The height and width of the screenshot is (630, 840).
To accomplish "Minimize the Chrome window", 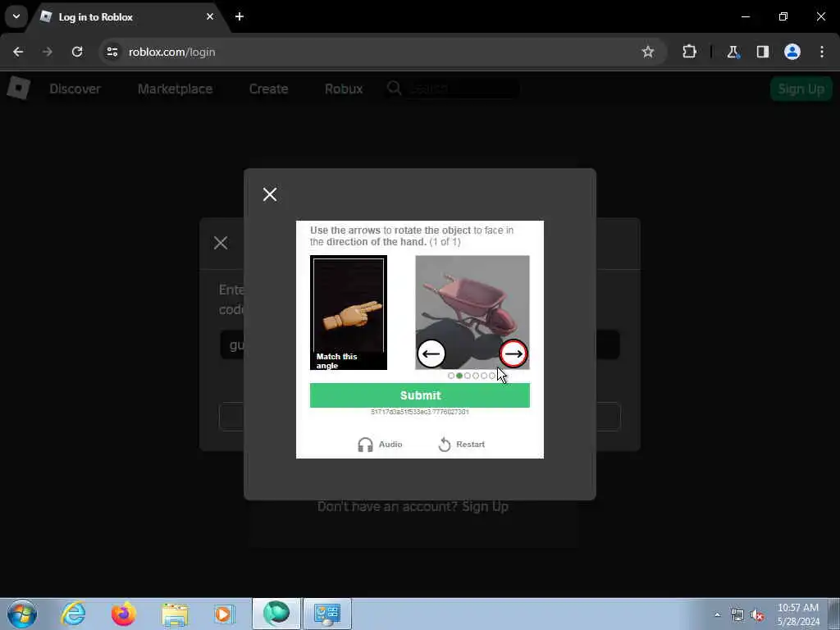I will click(745, 16).
